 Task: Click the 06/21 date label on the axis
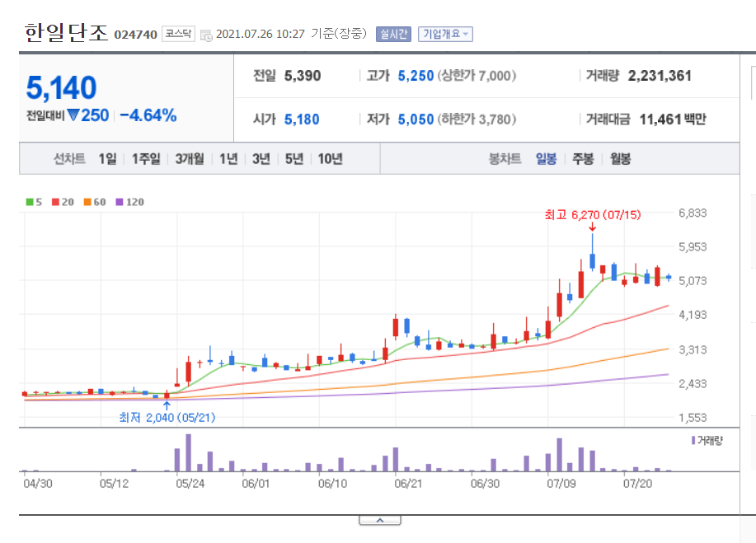point(408,483)
